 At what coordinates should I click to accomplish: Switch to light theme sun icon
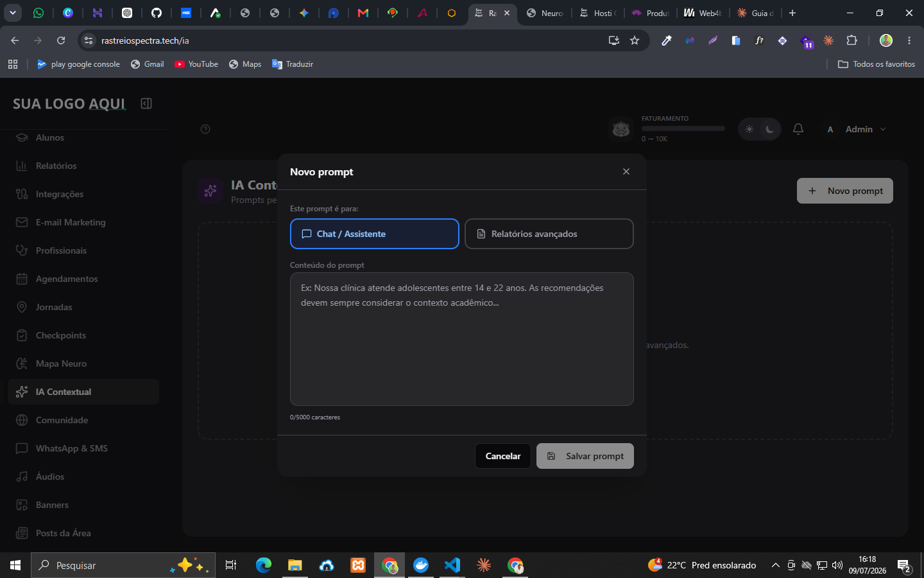point(749,129)
